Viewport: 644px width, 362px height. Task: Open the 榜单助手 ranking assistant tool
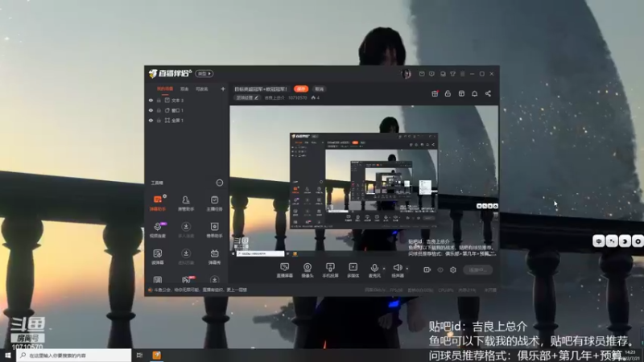tap(214, 230)
